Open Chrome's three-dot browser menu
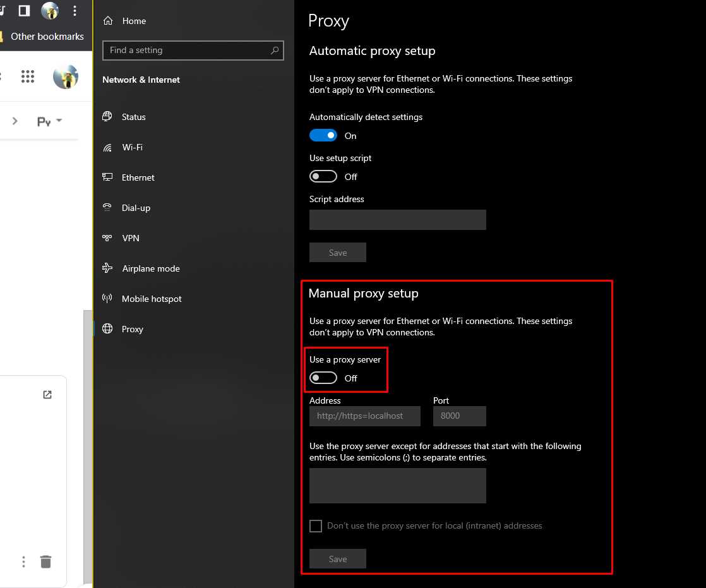Viewport: 706px width, 588px height. [x=74, y=11]
